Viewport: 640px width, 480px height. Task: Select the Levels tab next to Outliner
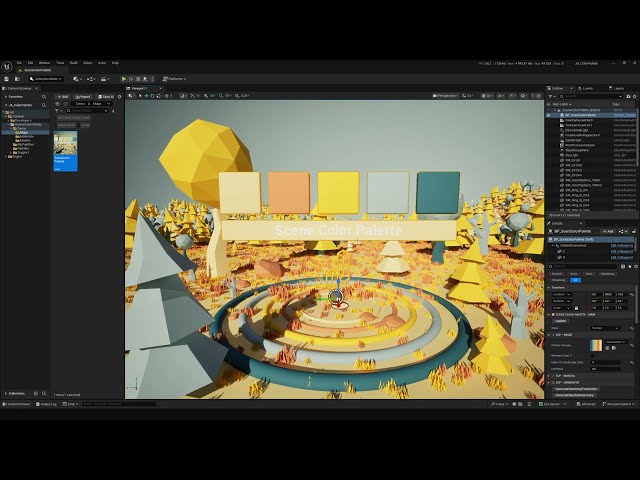(587, 88)
